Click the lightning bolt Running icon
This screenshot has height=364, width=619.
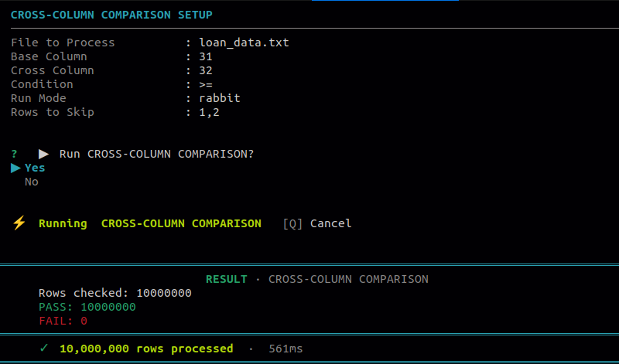[x=19, y=223]
